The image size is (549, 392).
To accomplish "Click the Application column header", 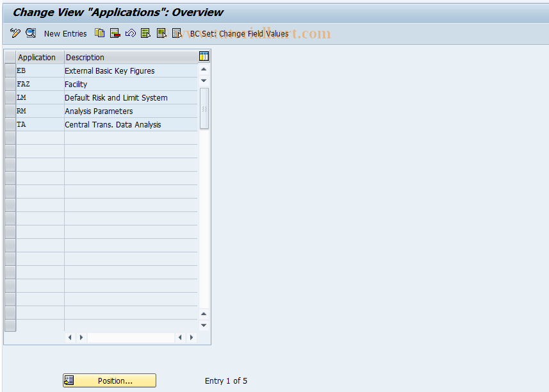I will click(x=40, y=57).
